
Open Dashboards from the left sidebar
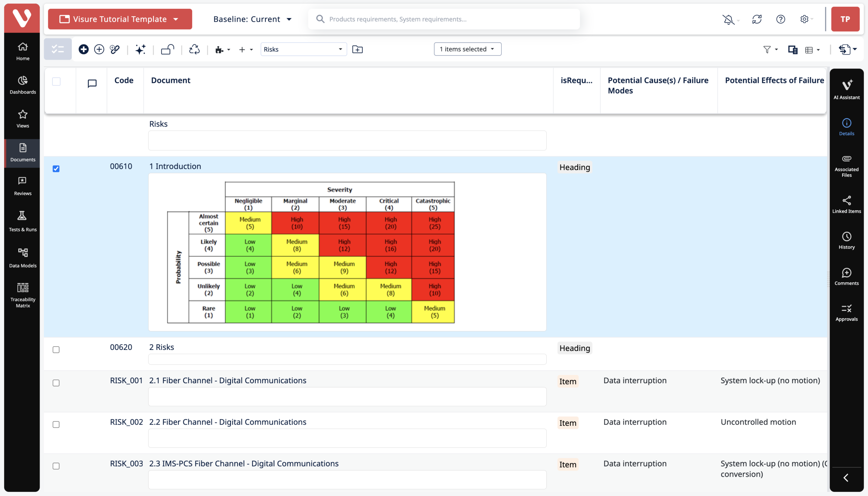(22, 85)
